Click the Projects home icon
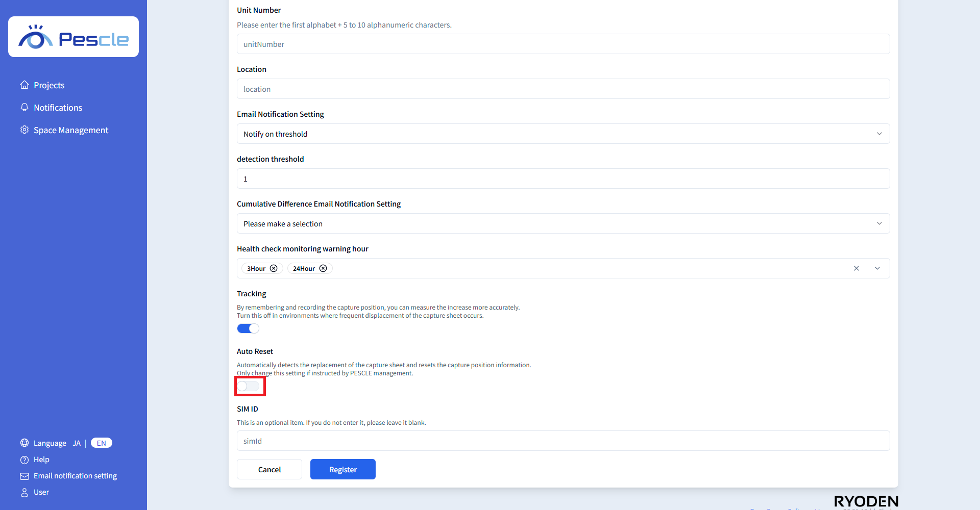The width and height of the screenshot is (980, 510). coord(24,85)
